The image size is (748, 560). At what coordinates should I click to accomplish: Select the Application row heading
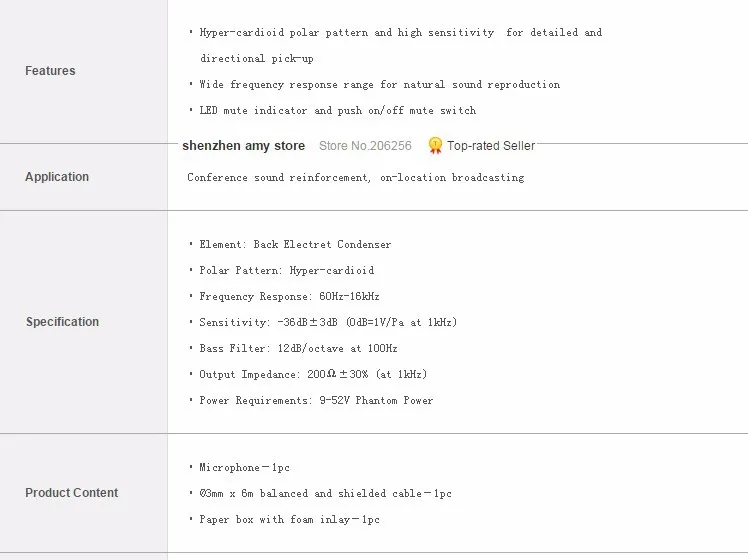[57, 176]
